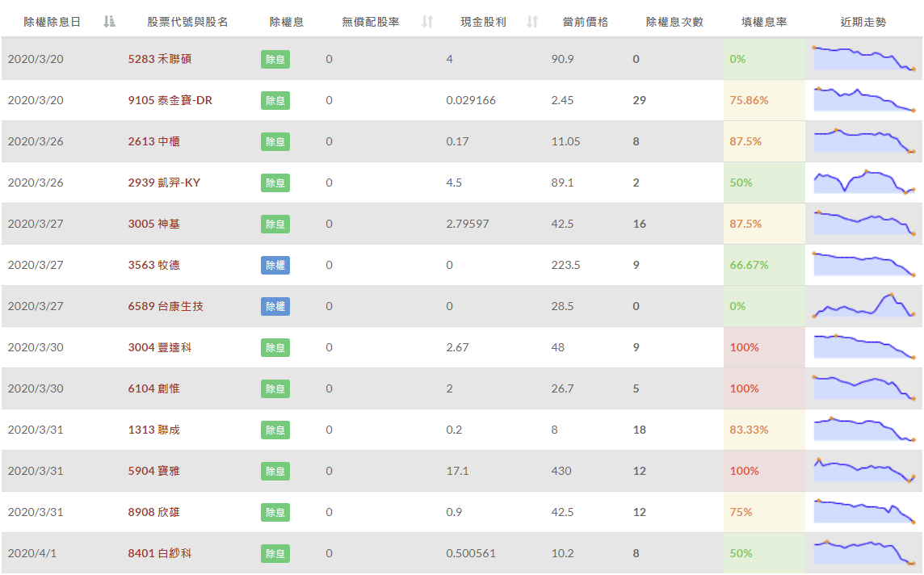The image size is (924, 575).
Task: Click the 除息 badge in 8401 白紗科 row
Action: click(275, 554)
